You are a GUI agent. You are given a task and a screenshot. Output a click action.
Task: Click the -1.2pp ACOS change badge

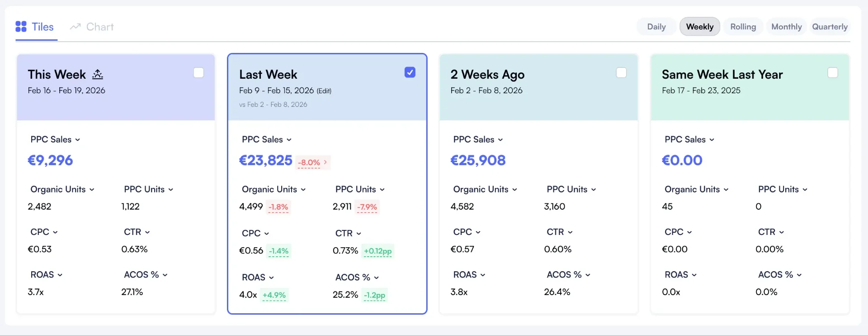[x=375, y=296]
